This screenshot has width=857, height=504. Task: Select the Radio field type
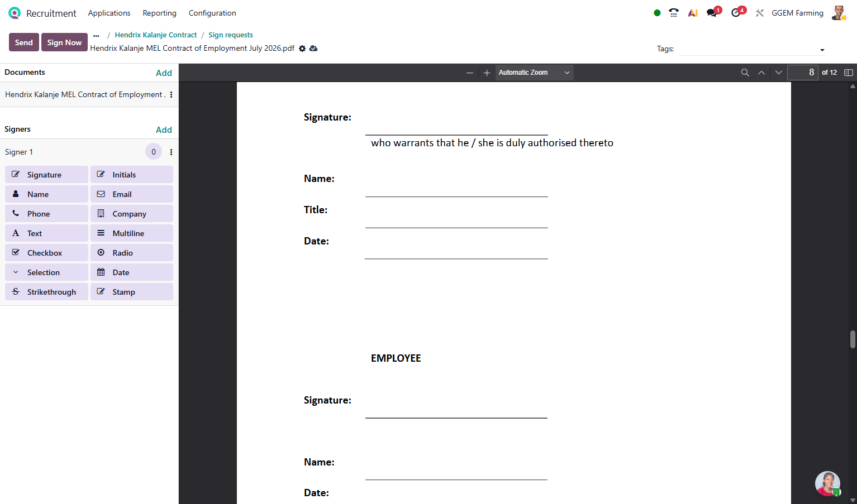tap(132, 253)
